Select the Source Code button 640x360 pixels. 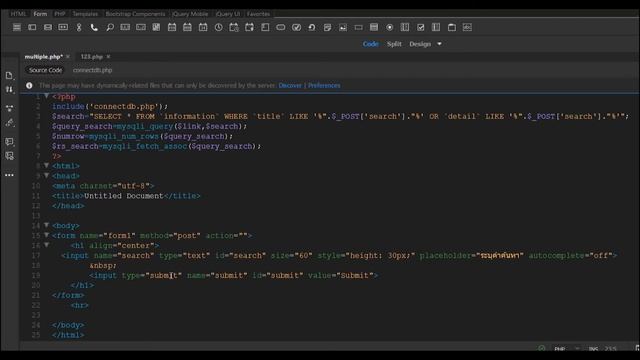coord(45,70)
